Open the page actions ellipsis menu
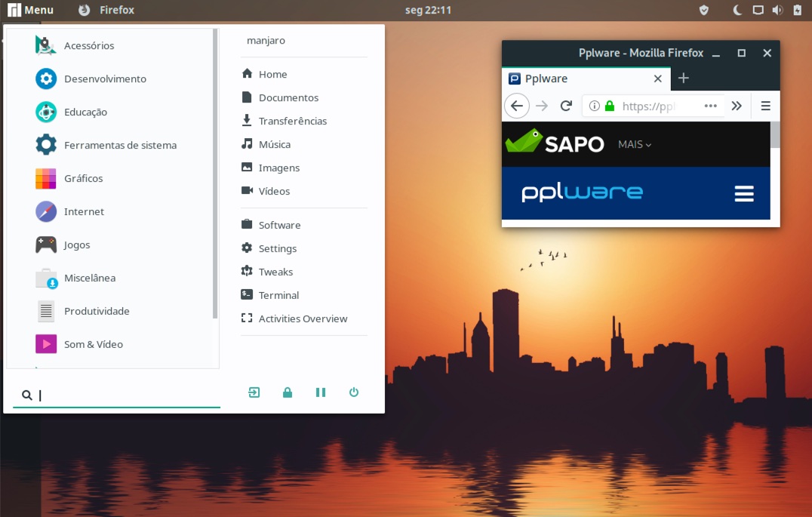 pos(710,106)
